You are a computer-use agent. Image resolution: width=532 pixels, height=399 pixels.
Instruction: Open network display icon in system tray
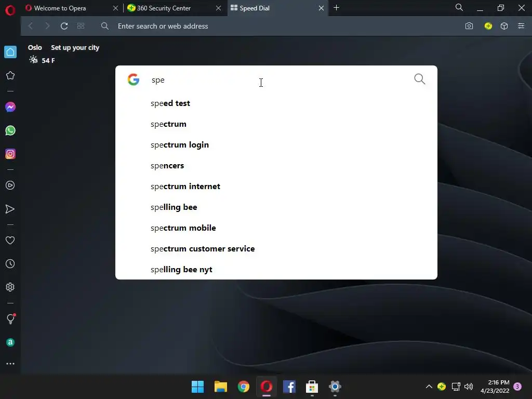[x=456, y=387]
